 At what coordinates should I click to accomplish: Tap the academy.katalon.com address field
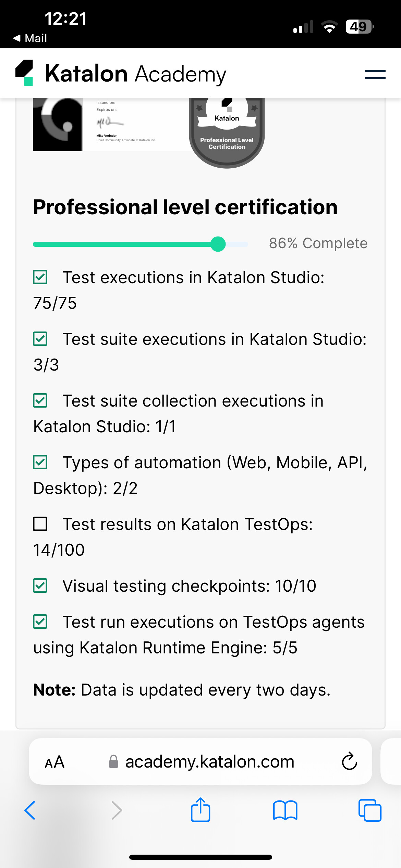tap(209, 762)
